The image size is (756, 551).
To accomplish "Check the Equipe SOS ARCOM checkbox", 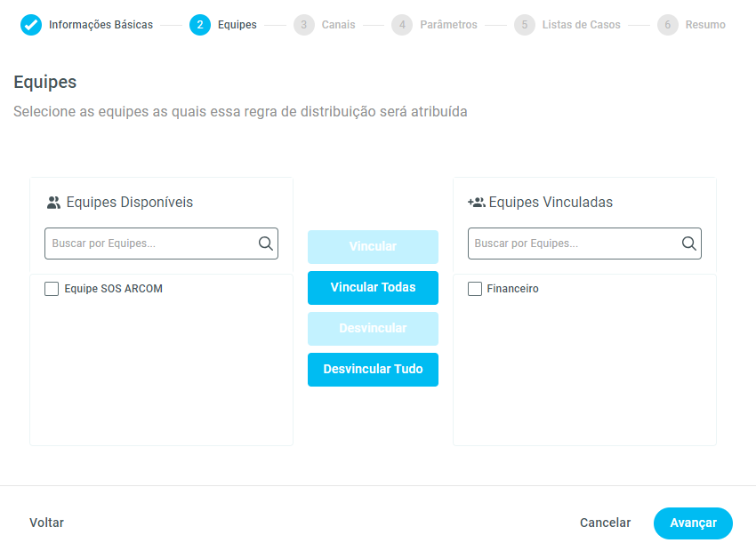I will 52,289.
